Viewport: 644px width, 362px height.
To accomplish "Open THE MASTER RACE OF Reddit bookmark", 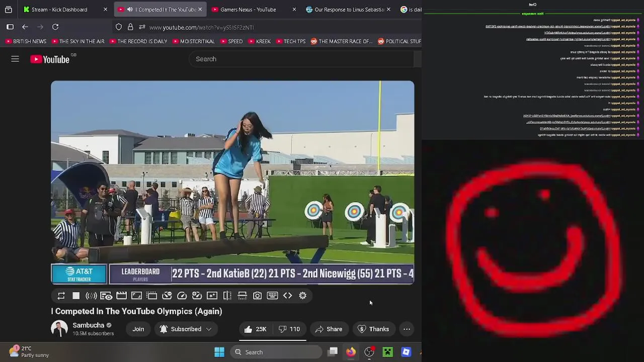I will [x=342, y=41].
